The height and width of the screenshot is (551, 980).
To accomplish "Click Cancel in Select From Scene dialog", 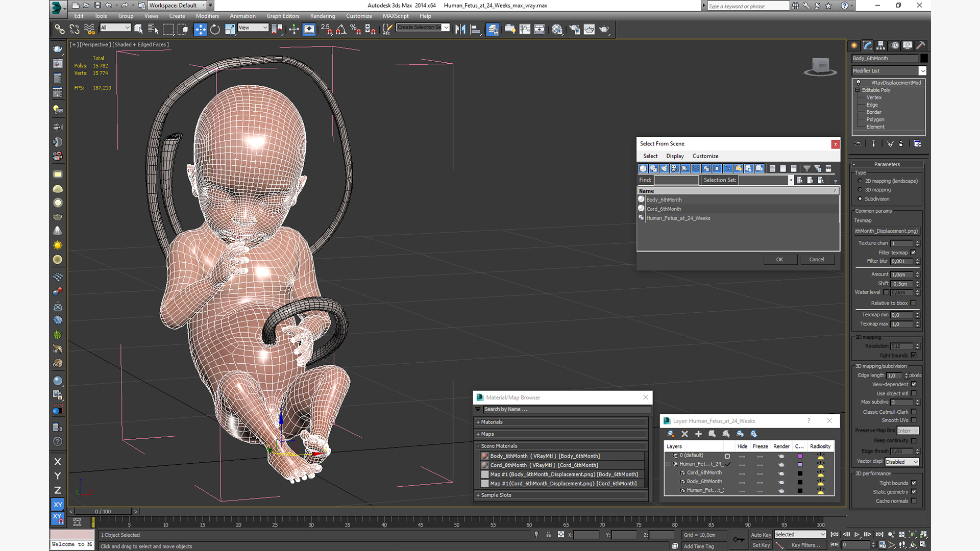I will (817, 260).
